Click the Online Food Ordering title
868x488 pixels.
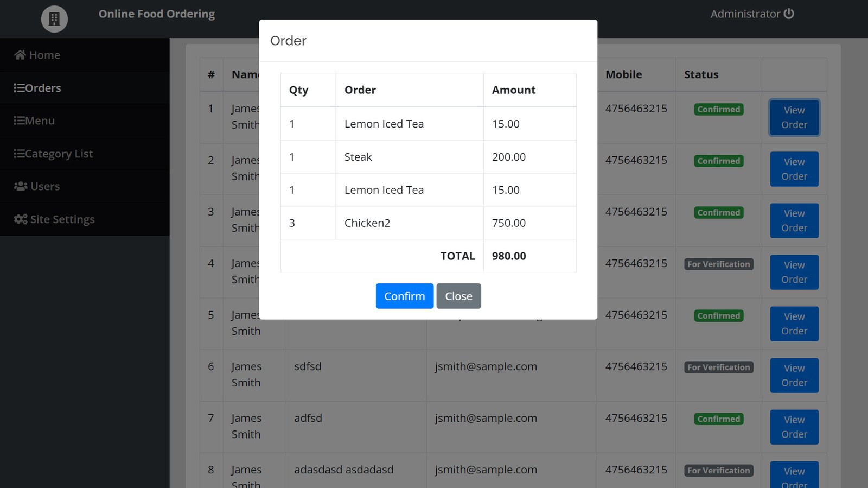(x=156, y=14)
